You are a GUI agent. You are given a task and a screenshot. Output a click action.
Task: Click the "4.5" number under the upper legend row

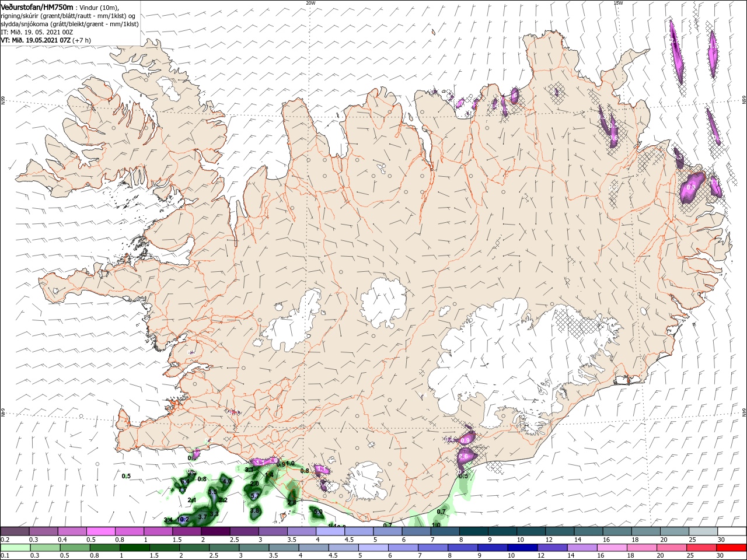pos(348,540)
